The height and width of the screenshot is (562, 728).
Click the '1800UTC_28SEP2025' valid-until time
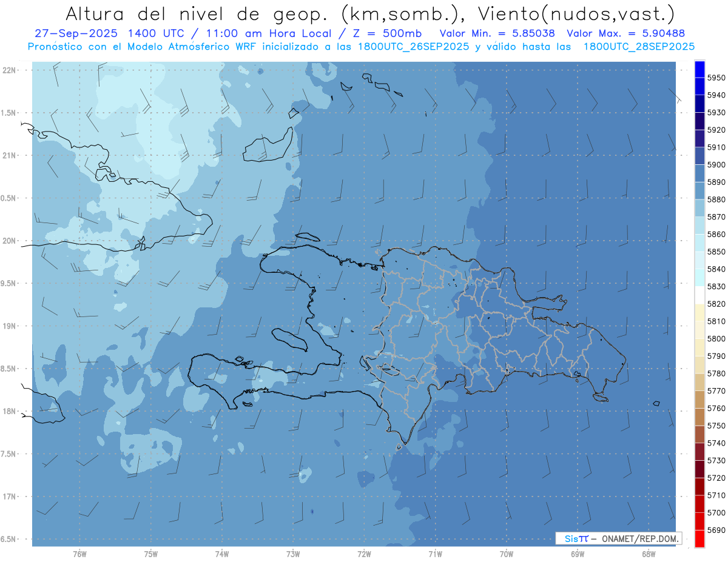coord(639,46)
